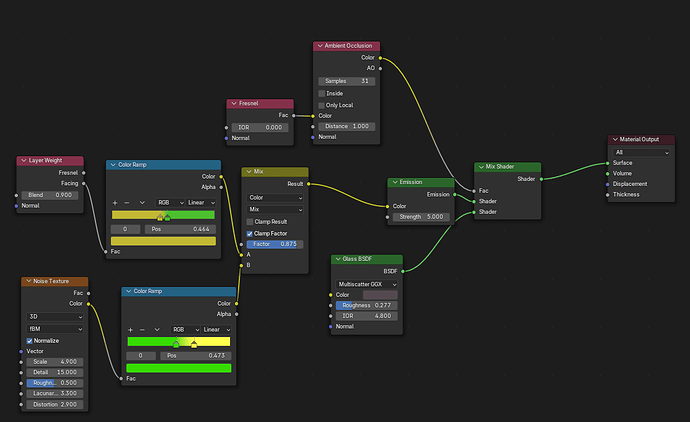Open Noise Texture dimensions dropdown 3D

pos(55,317)
